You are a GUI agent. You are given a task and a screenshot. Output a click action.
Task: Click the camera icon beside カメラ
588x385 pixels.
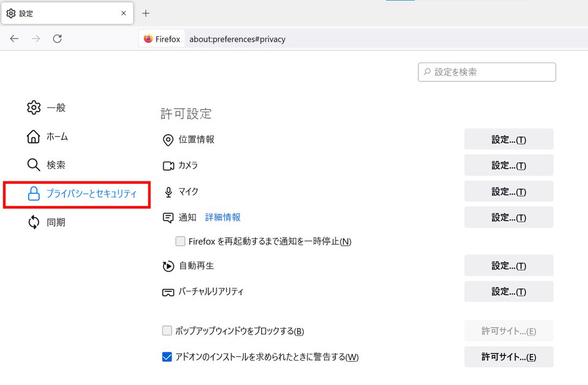click(168, 166)
